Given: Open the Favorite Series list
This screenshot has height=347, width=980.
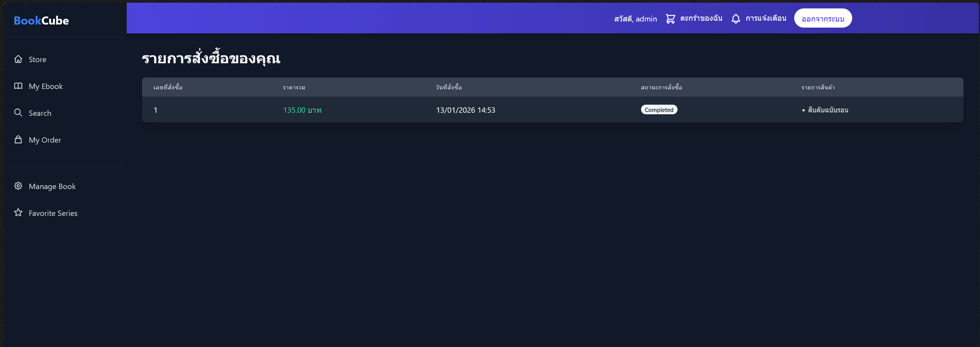Looking at the screenshot, I should click(53, 213).
